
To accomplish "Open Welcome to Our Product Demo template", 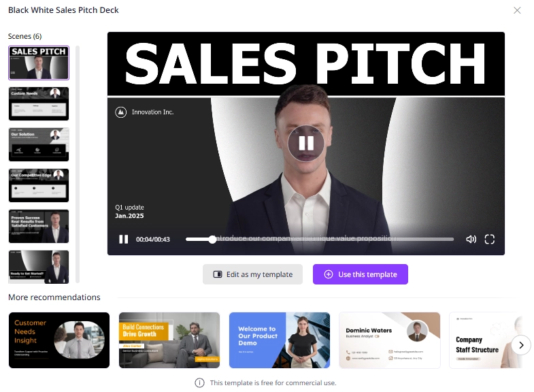I will [x=280, y=340].
